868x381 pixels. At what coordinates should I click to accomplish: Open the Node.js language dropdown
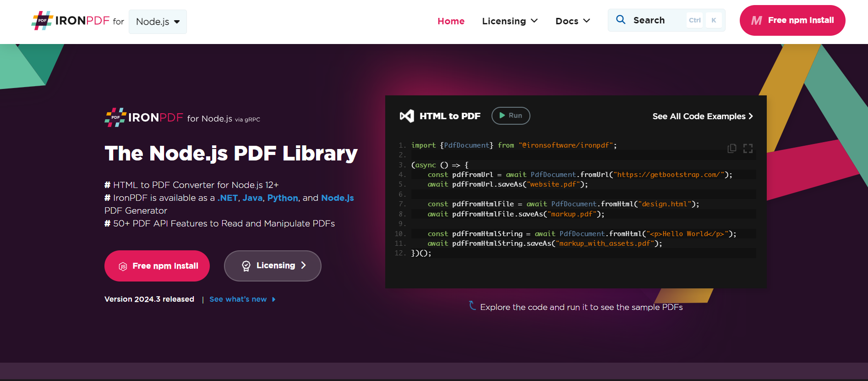pyautogui.click(x=158, y=22)
